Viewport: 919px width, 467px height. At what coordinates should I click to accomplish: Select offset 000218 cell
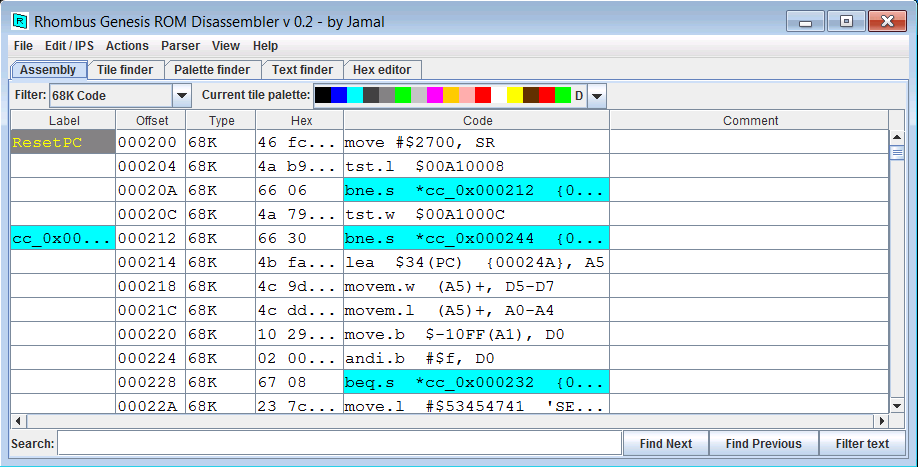tap(151, 287)
